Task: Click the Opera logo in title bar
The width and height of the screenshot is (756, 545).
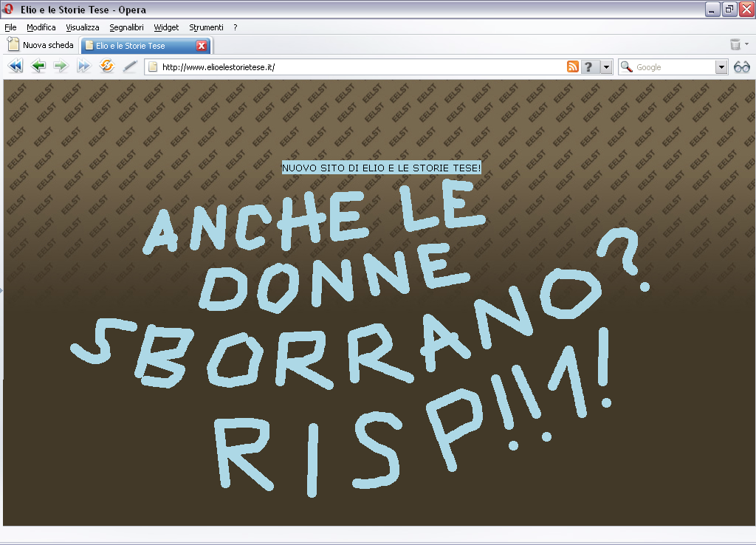Action: 7,9
